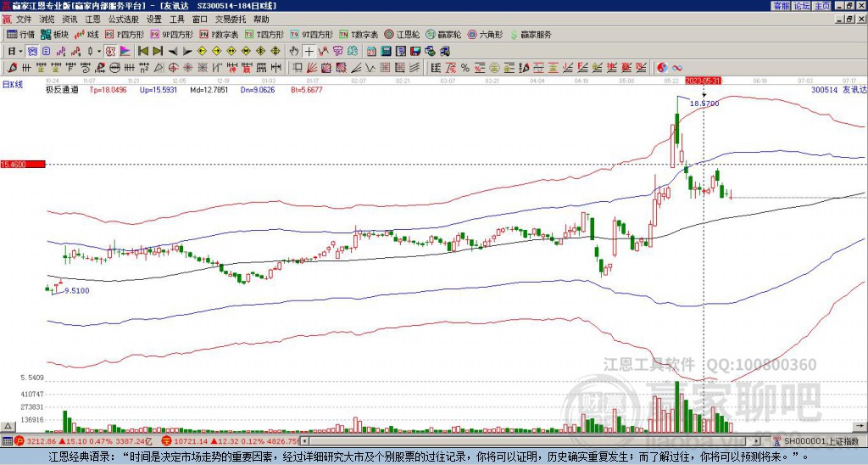The image size is (868, 465).
Task: Switch to K线 candlestick chart
Action: click(86, 34)
